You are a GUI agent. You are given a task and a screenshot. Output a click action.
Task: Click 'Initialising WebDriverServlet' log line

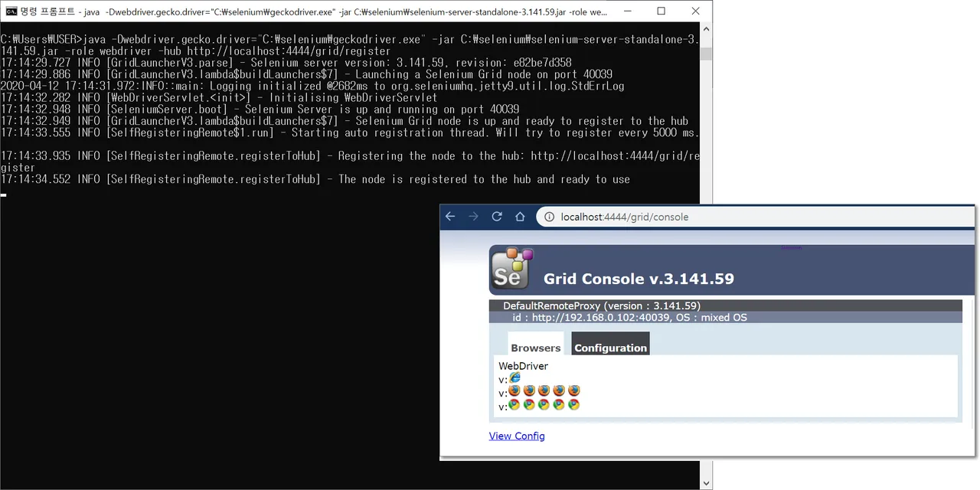(x=219, y=98)
